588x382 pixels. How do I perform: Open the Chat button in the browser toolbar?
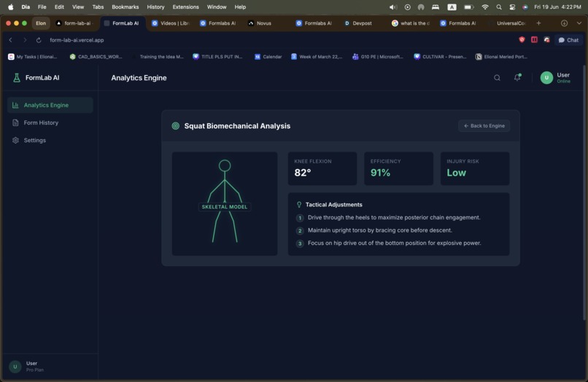point(568,40)
